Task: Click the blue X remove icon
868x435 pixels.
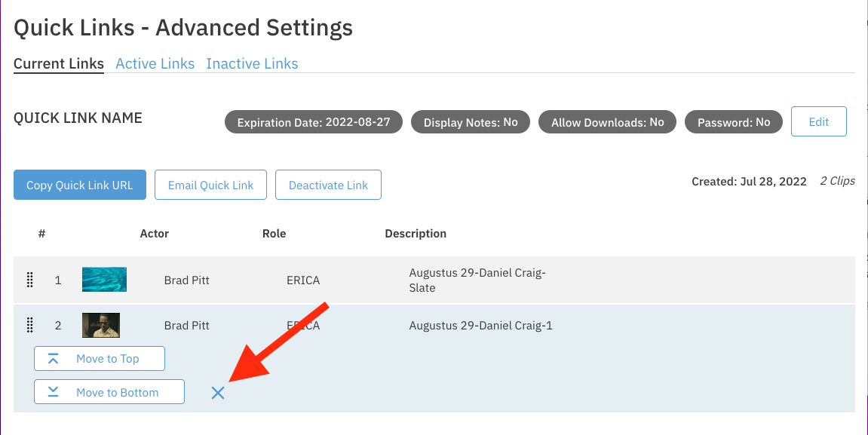Action: pos(218,393)
